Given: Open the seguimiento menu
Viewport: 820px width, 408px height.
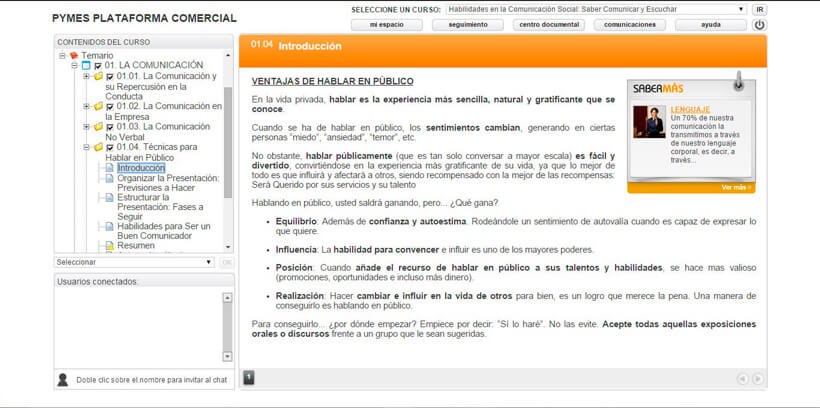Looking at the screenshot, I should [468, 25].
